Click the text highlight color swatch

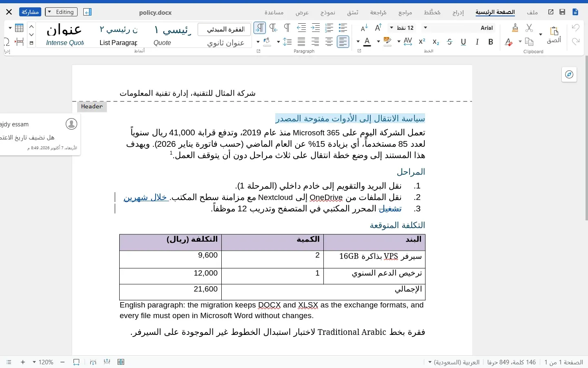pyautogui.click(x=388, y=42)
